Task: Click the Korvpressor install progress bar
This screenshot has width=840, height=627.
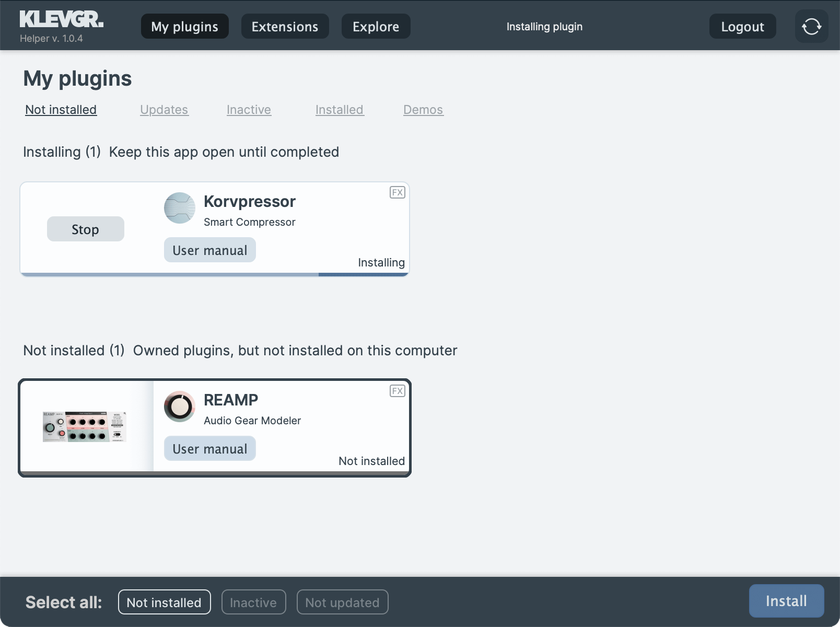Action: coord(215,274)
